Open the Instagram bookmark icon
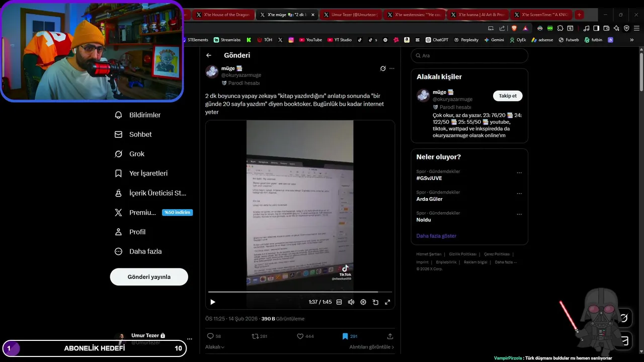 [291, 40]
